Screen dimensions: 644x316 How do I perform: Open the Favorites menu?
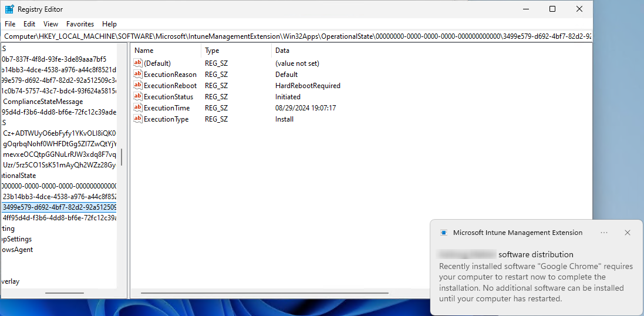[x=80, y=24]
